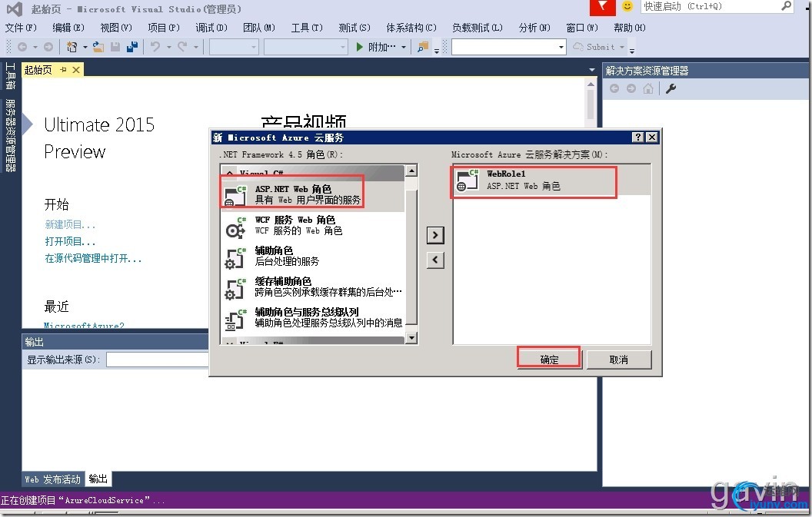812x517 pixels.
Task: Open the 新建项目 (New Project) link
Action: (70, 224)
